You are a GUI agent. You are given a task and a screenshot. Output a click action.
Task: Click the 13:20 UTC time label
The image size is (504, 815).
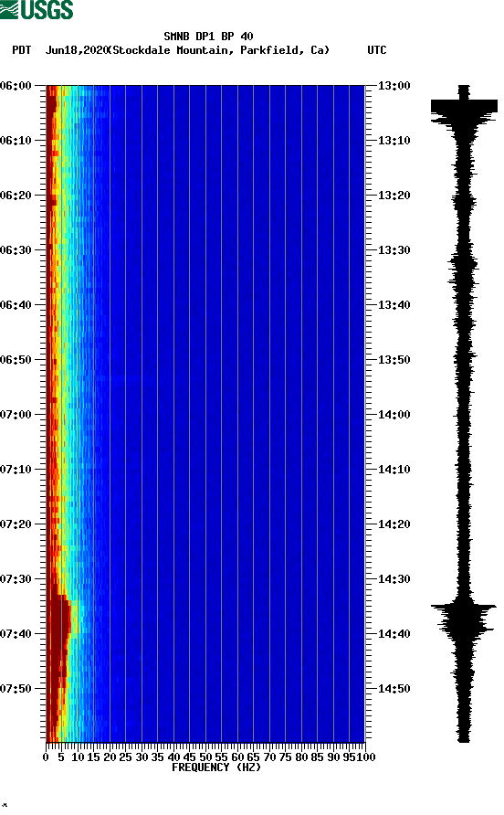coord(394,196)
